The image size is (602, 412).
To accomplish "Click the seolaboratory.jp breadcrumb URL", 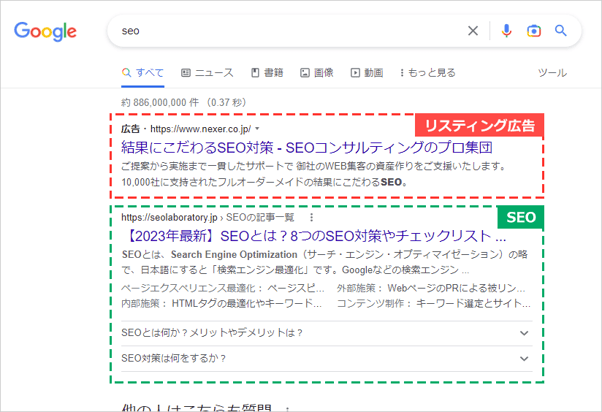I will click(208, 217).
